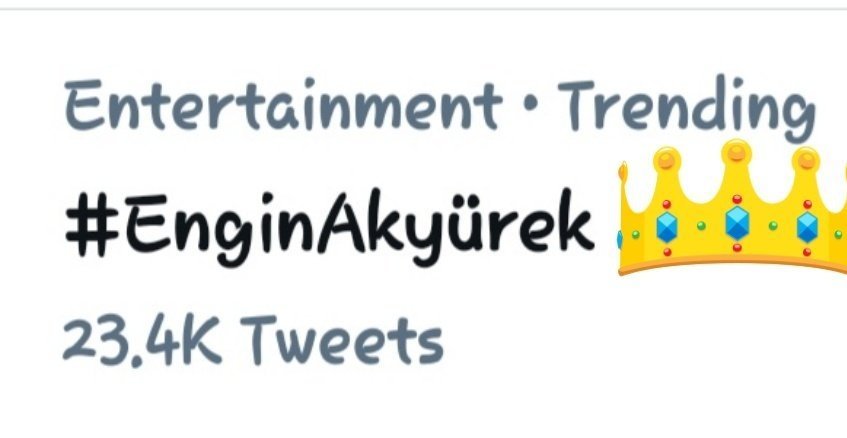Click the rightmost blue gem on the crown

[807, 227]
